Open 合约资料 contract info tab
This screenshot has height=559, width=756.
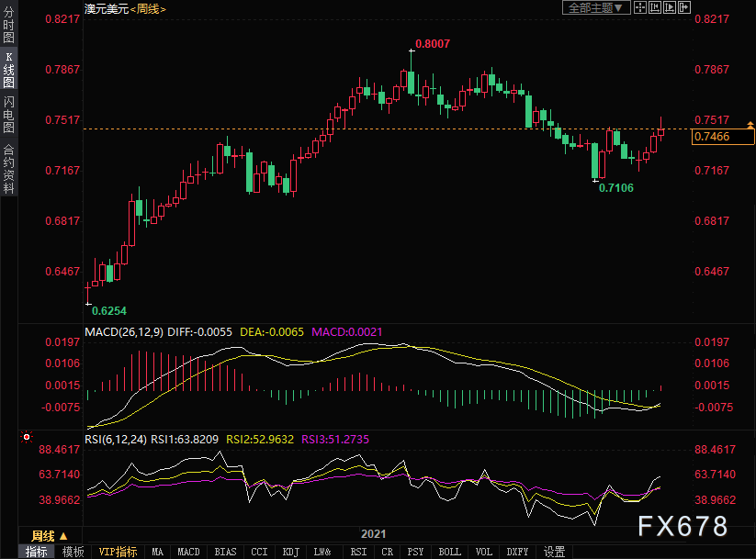tap(8, 168)
